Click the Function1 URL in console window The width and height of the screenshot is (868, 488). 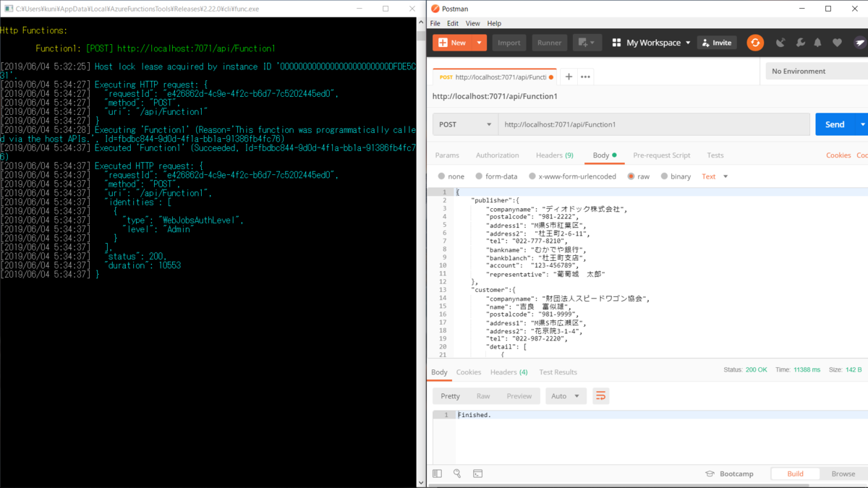pyautogui.click(x=197, y=48)
